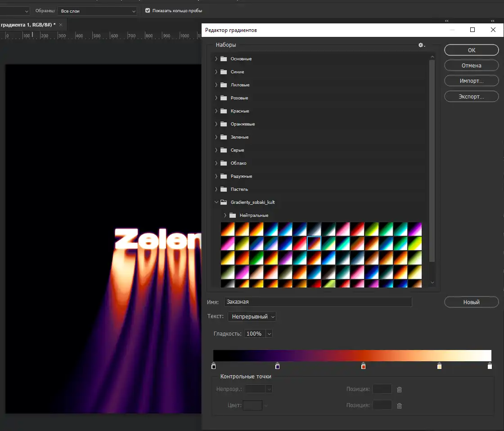Toggle the Показать кольцо пробы checkbox
The image size is (504, 431).
(148, 10)
